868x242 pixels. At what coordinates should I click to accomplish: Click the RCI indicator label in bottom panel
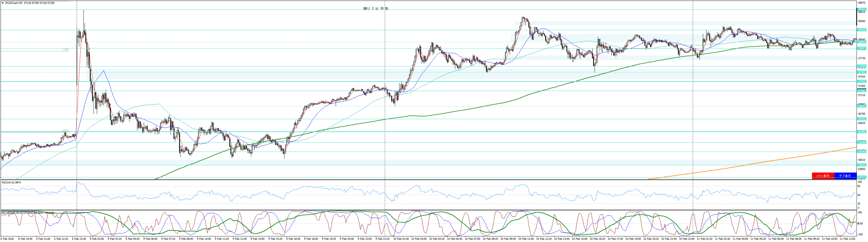tap(27, 213)
